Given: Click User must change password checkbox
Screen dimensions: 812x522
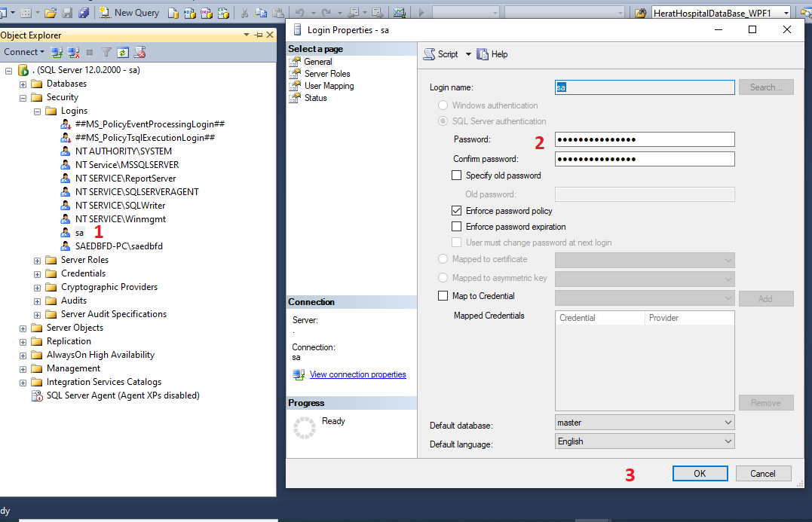Looking at the screenshot, I should point(456,243).
